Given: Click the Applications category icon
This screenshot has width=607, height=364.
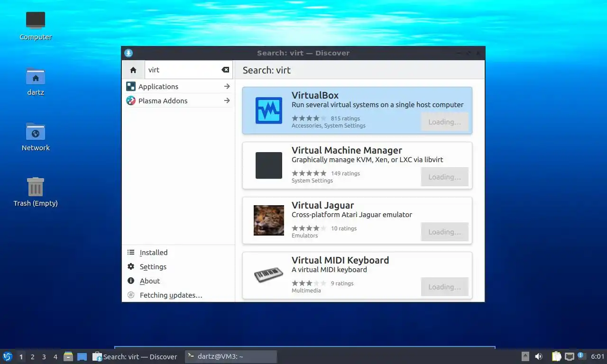Looking at the screenshot, I should coord(131,86).
